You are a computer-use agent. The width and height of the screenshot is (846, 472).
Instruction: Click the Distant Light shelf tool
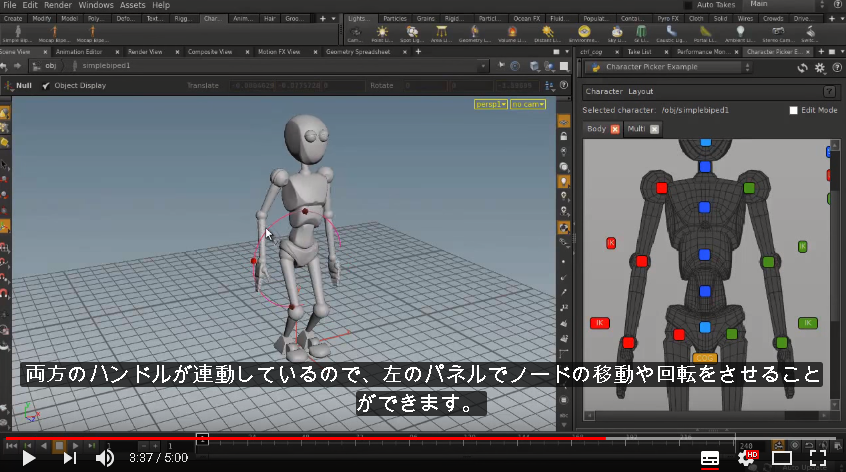coord(547,34)
